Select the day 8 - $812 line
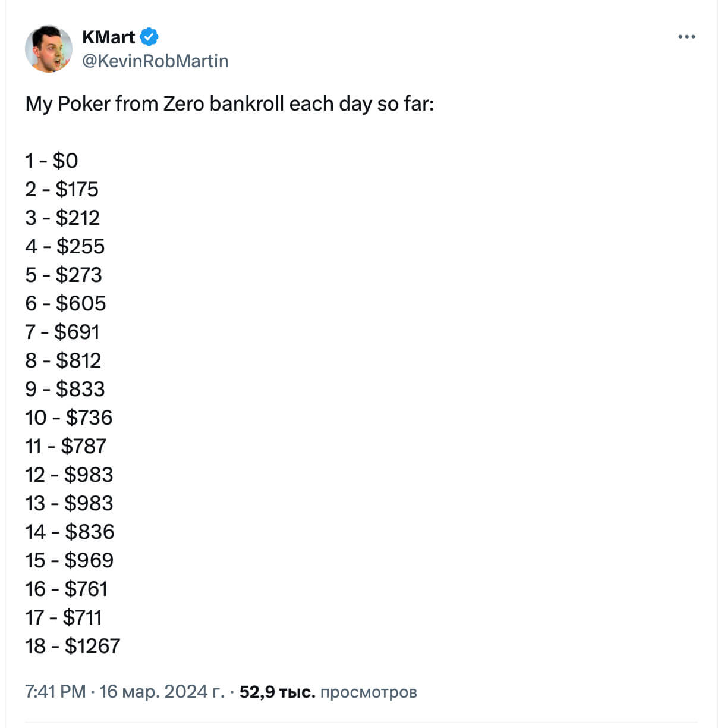724x728 pixels. [63, 360]
